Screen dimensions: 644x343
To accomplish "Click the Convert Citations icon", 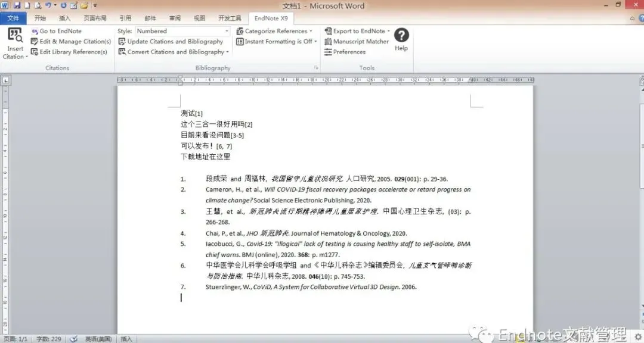I will (x=122, y=52).
